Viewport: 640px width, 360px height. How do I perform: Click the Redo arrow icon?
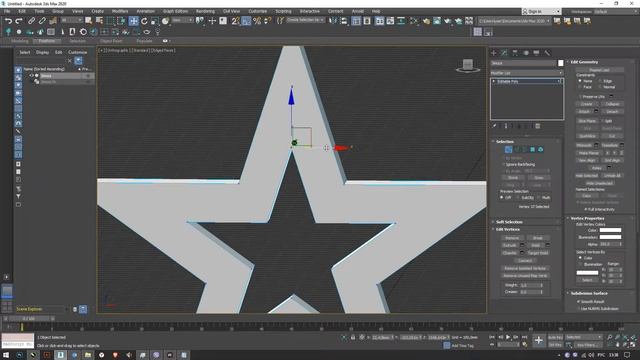(x=19, y=21)
